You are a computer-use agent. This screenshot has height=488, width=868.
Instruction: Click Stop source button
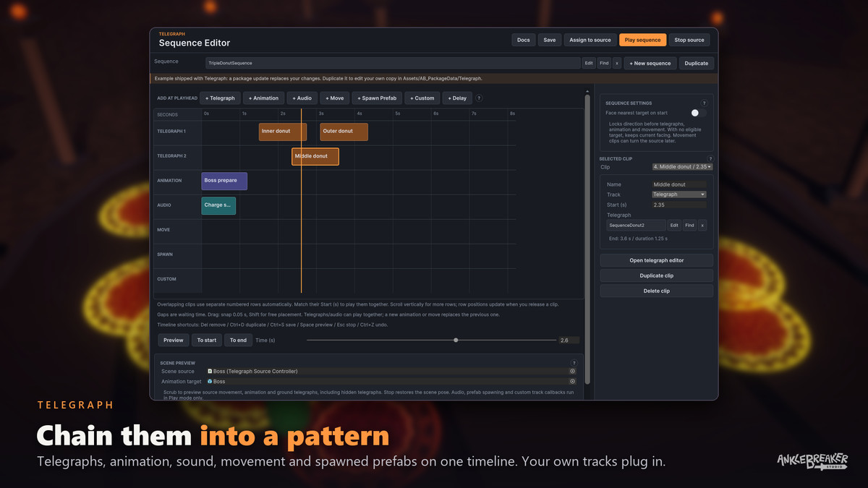pyautogui.click(x=689, y=40)
